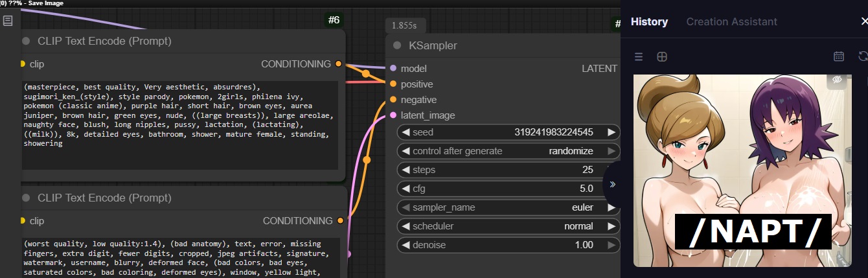Open the generated image thumbnail in History
The width and height of the screenshot is (868, 278).
click(x=743, y=170)
